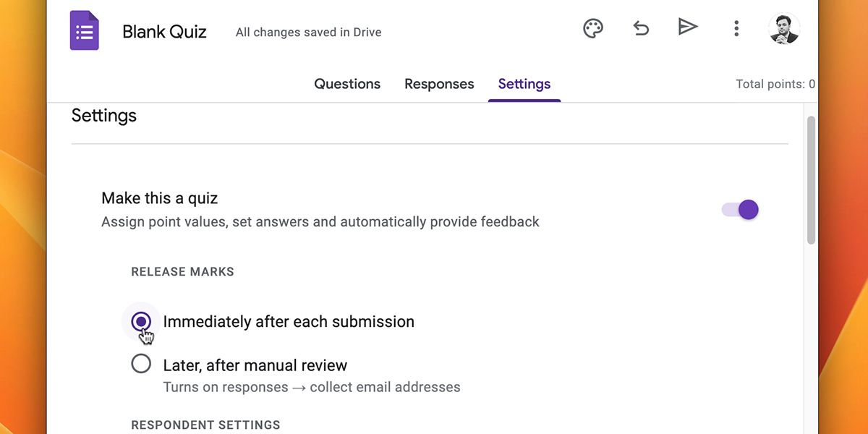Open the More options three-dot menu
868x434 pixels.
pos(736,29)
